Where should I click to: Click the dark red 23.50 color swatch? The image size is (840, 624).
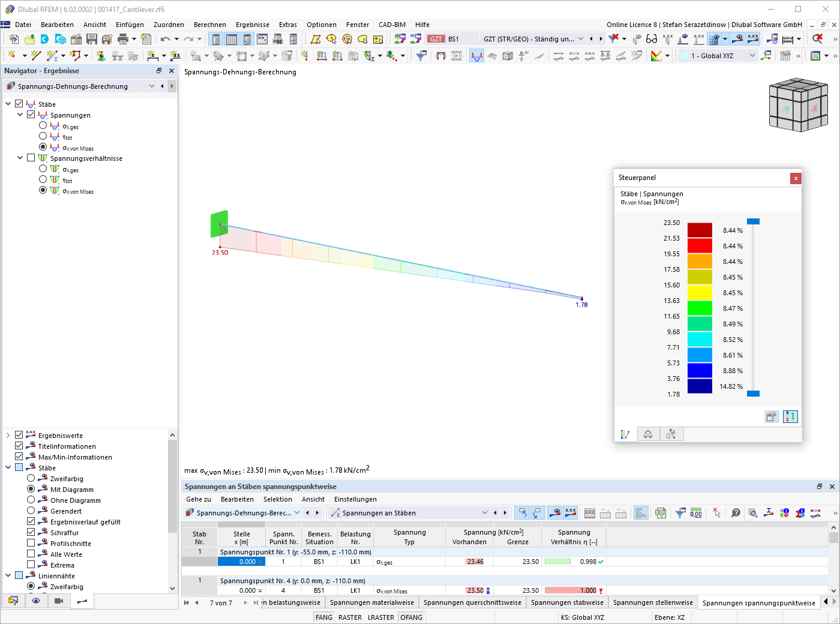700,230
